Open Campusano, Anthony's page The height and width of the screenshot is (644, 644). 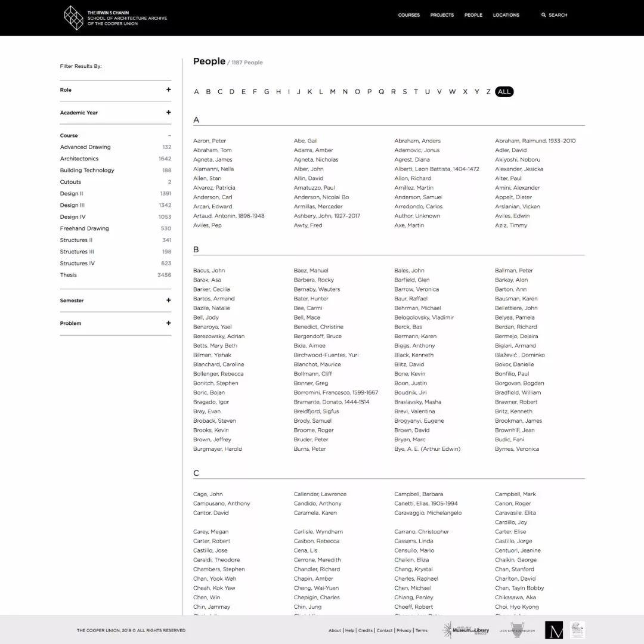[221, 503]
